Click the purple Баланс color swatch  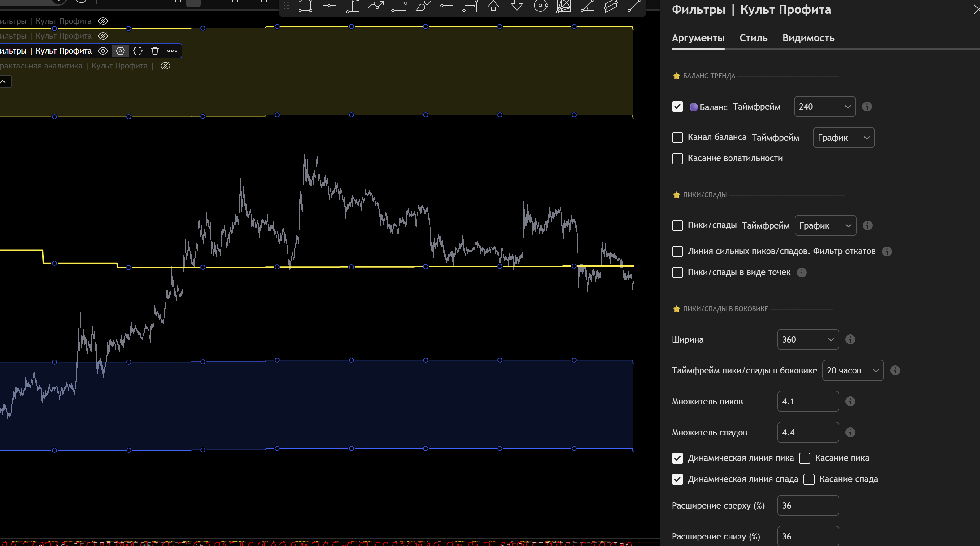coord(694,107)
